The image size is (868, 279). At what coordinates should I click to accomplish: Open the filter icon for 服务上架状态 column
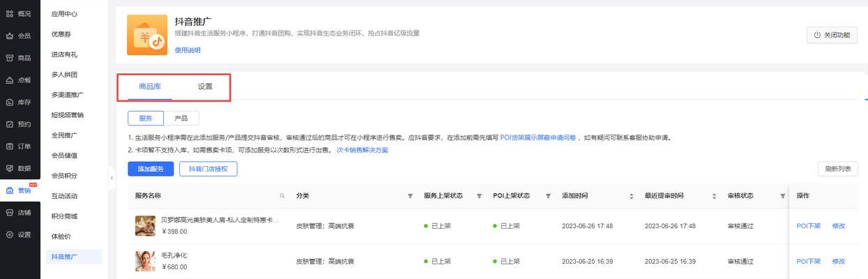tap(479, 196)
